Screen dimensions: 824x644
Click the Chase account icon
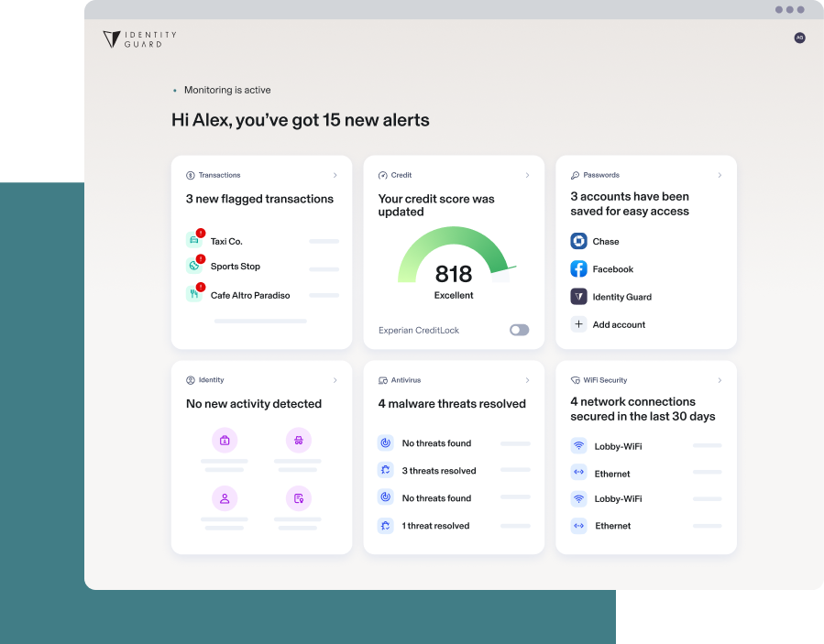(x=578, y=241)
